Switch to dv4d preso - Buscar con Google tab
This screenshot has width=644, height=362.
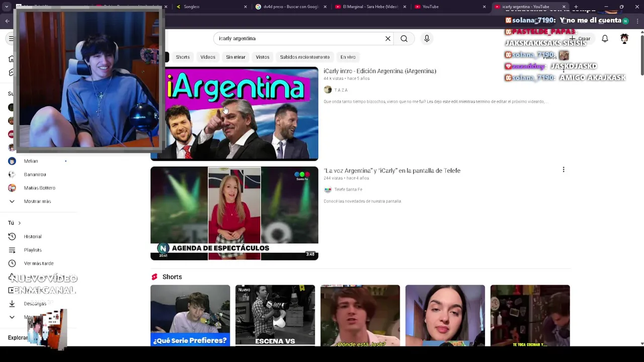pos(291,7)
